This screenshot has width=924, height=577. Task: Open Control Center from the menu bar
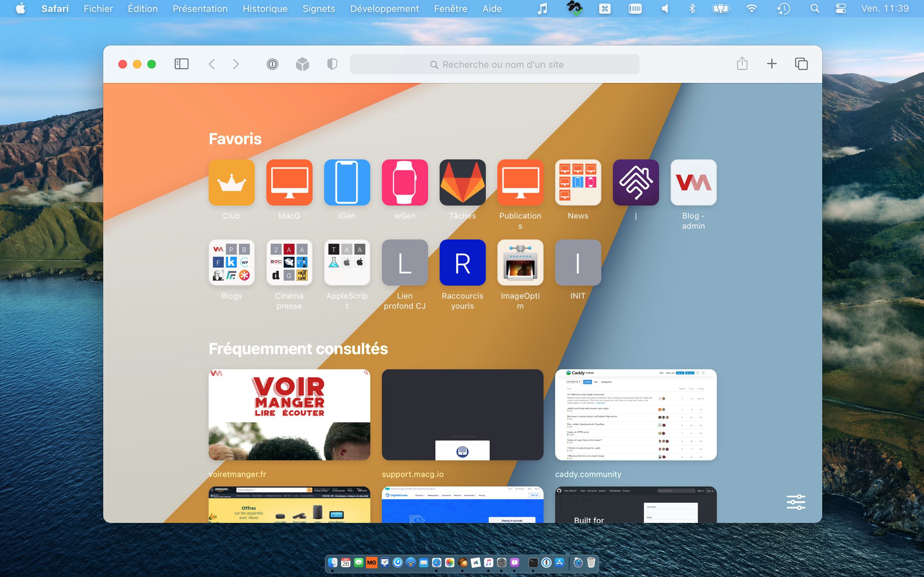(x=842, y=8)
